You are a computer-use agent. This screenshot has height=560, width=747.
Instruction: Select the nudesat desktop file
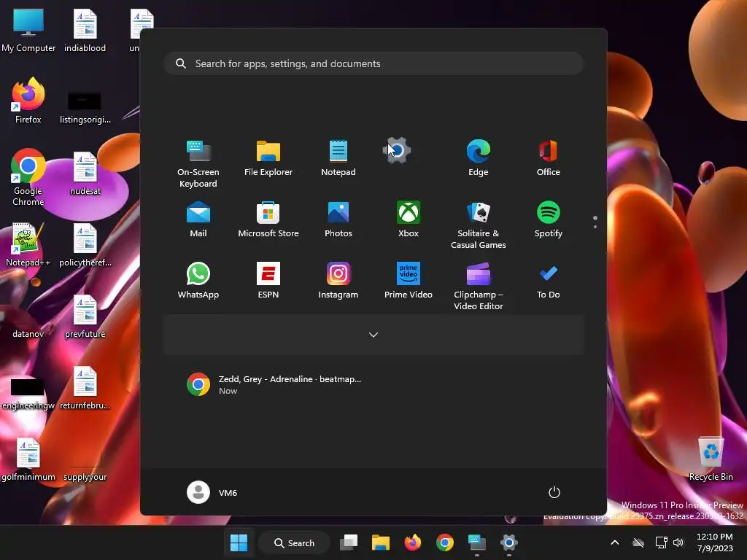point(85,173)
